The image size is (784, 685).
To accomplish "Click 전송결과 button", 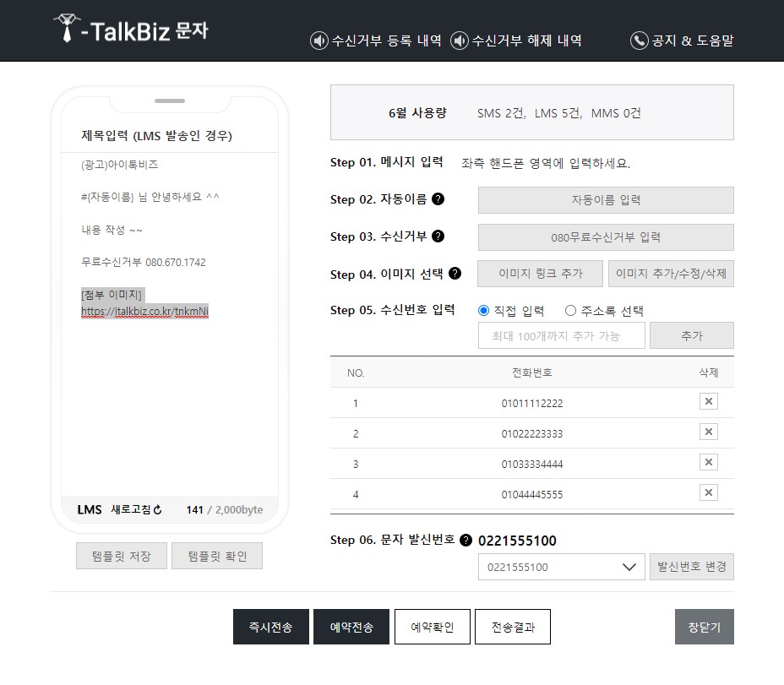I will [x=513, y=627].
